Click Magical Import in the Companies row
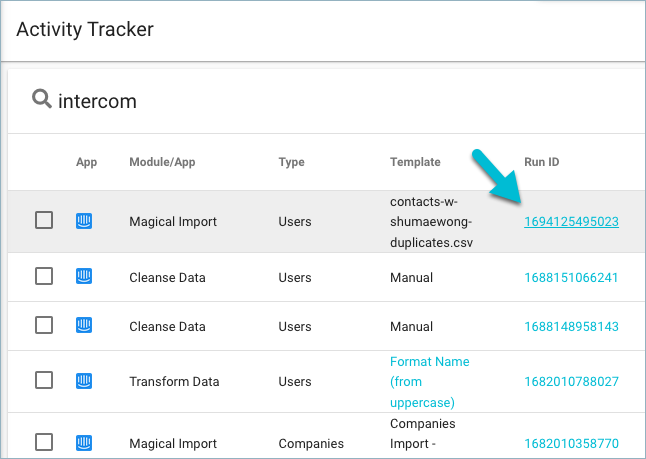Viewport: 646px width, 459px height. (173, 444)
